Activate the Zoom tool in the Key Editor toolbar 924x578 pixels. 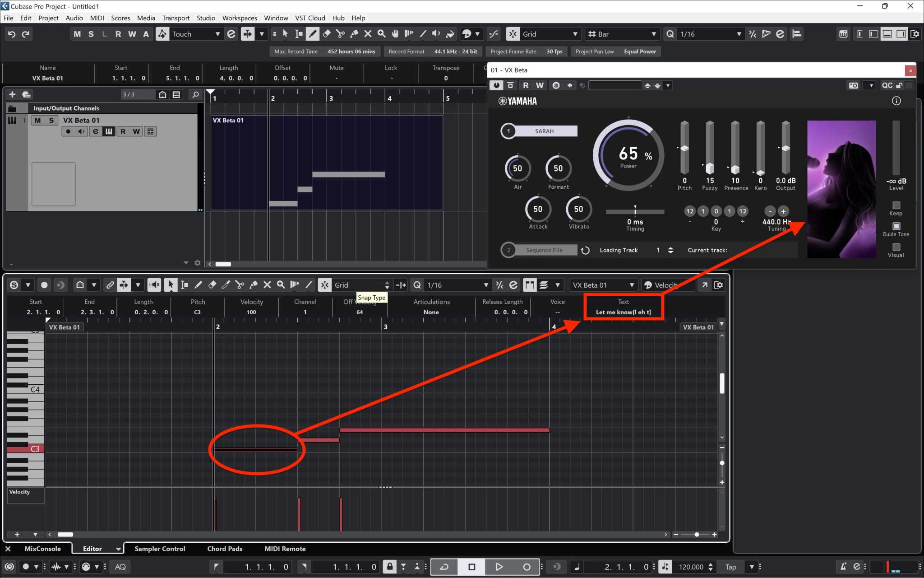[281, 284]
